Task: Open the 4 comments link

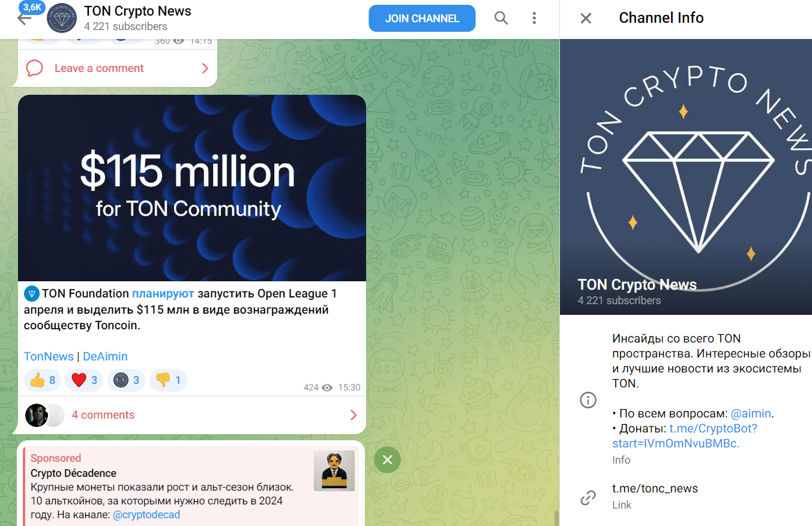Action: tap(103, 415)
